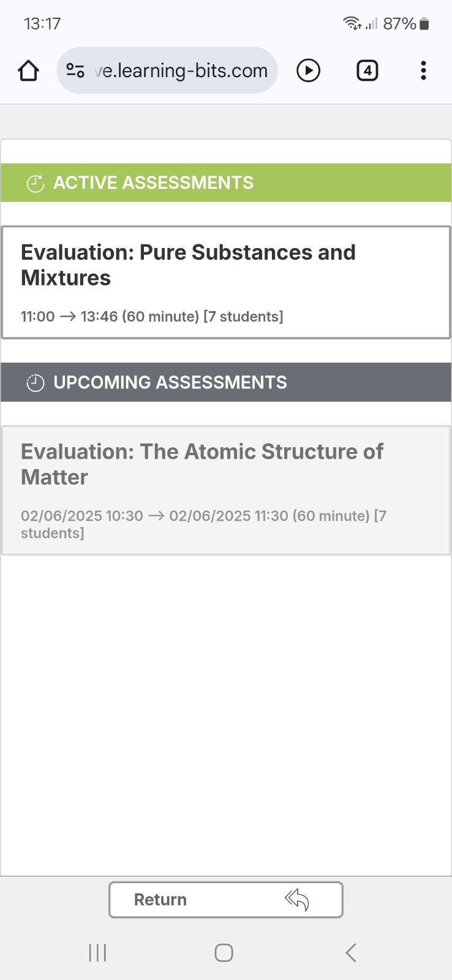
Task: Click clock icon beside Upcoming Assessments
Action: (x=36, y=383)
